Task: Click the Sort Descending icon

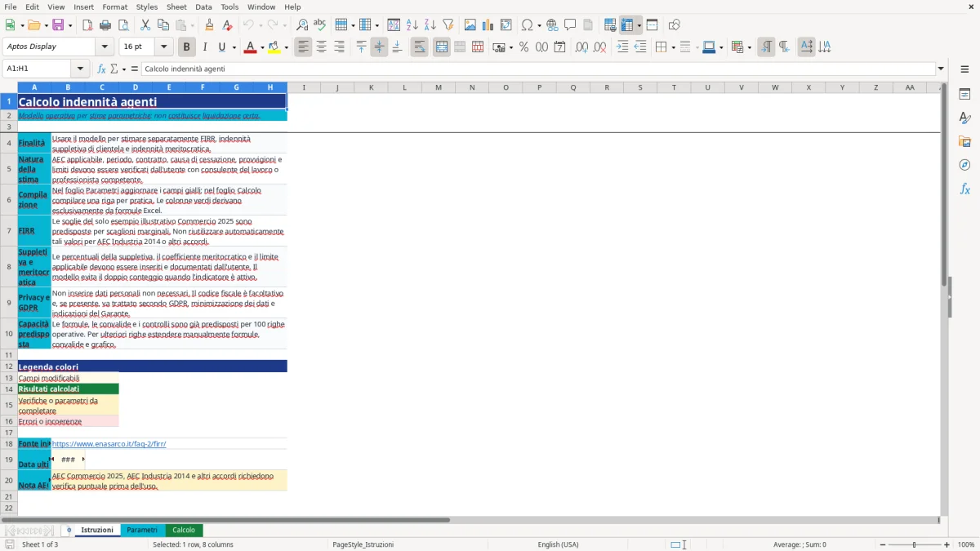Action: [430, 25]
